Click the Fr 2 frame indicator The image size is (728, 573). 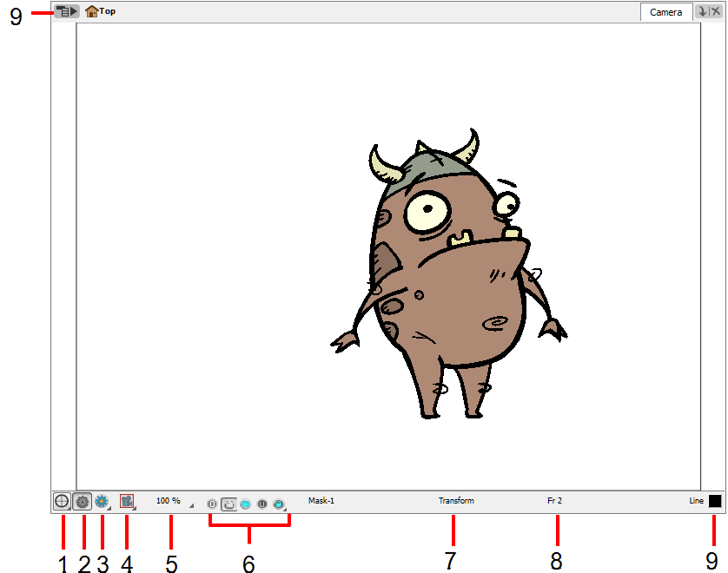(556, 501)
